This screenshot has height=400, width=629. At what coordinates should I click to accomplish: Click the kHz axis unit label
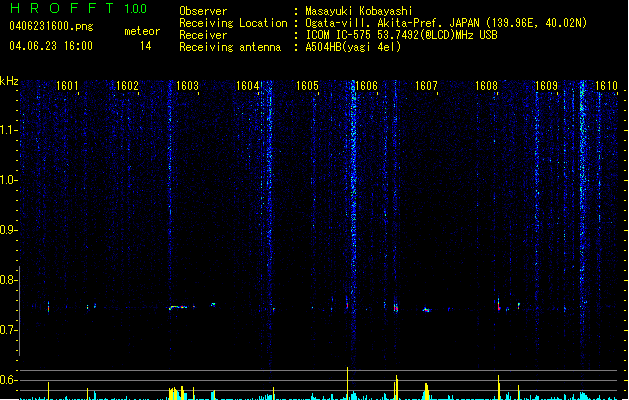click(9, 81)
